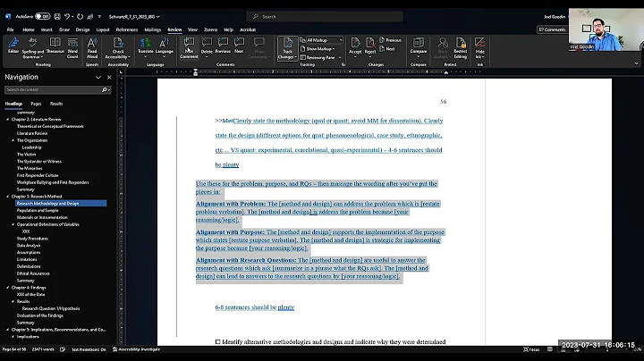Start Read Aloud
644x361 pixels.
click(x=92, y=47)
